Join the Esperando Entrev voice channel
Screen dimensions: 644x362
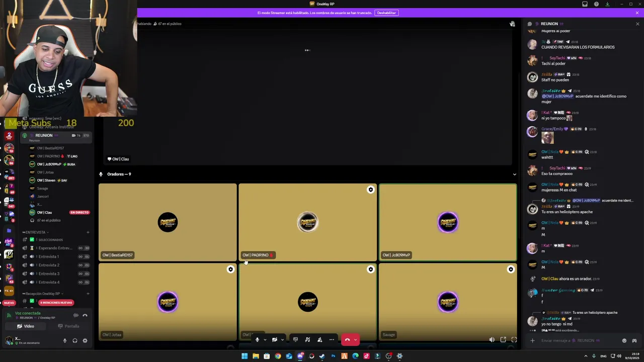[x=56, y=248]
